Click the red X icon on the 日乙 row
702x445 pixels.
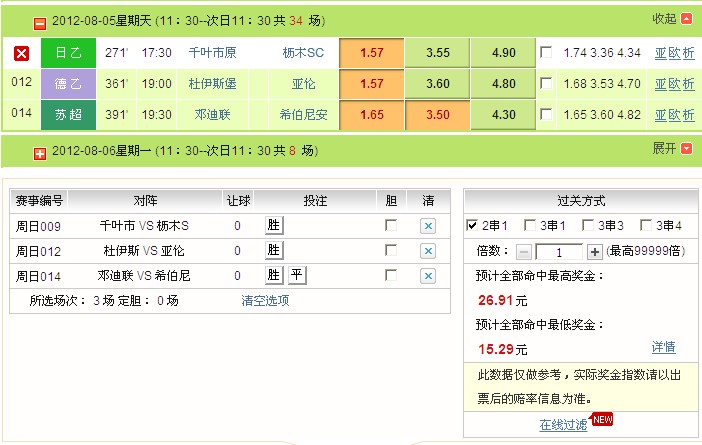(22, 53)
